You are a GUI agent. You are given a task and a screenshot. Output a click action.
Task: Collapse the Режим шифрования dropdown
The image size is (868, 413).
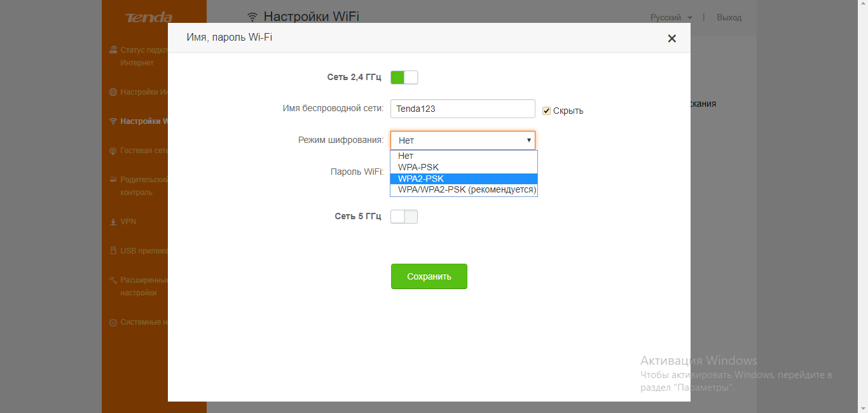click(x=463, y=140)
